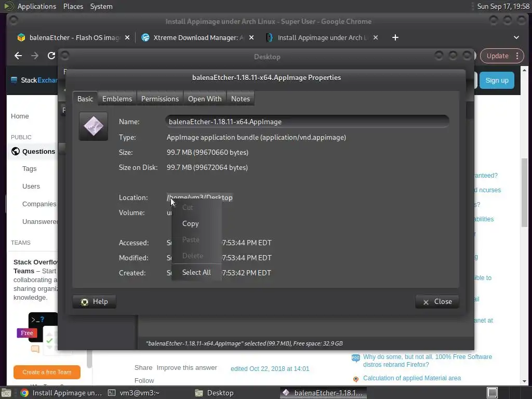Select the Basic tab
This screenshot has height=399, width=532.
(x=85, y=99)
